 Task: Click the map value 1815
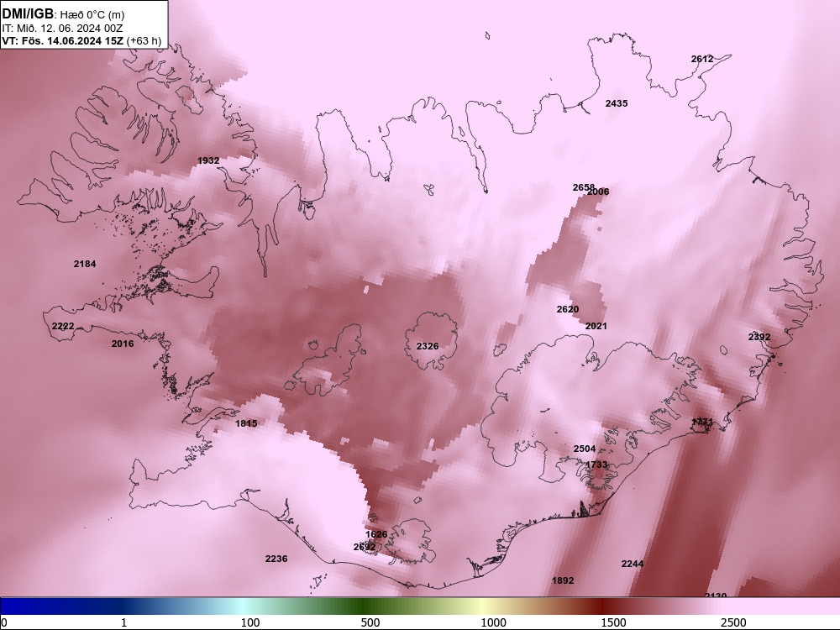[246, 423]
